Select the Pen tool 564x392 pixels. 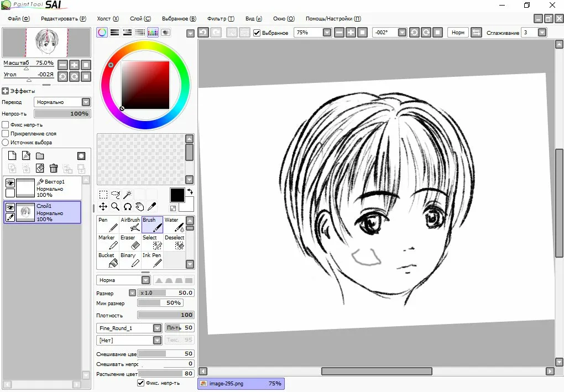pyautogui.click(x=108, y=224)
